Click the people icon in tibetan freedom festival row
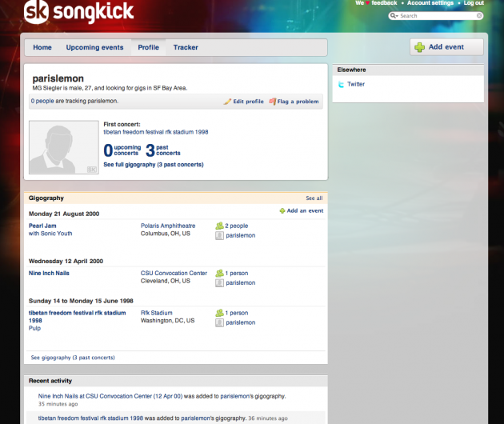 click(219, 313)
